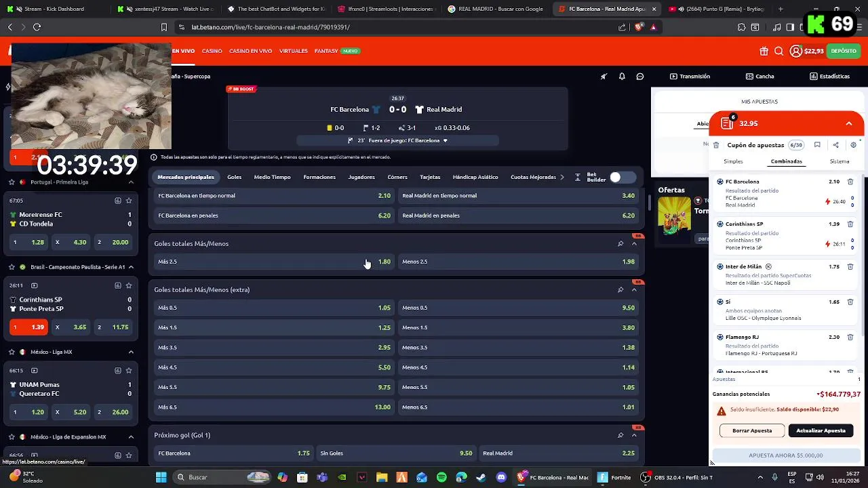Collapse Goles totales Más/Menos (extra) section

(x=634, y=289)
